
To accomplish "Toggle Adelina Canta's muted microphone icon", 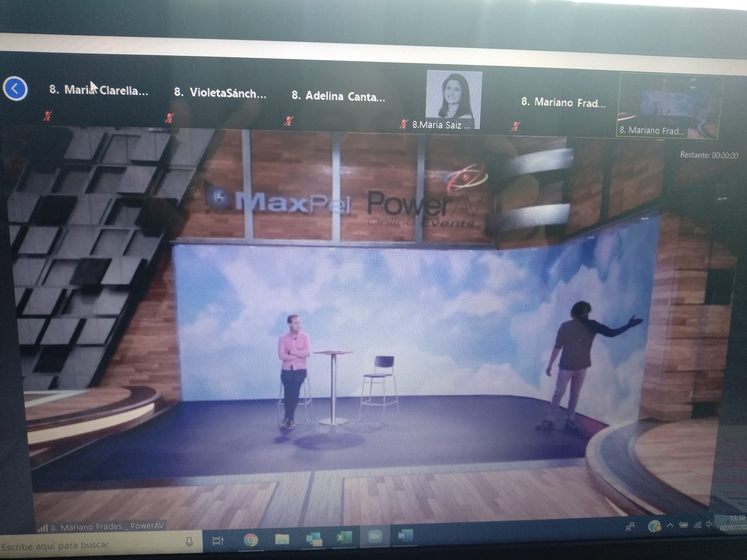I will [x=288, y=121].
